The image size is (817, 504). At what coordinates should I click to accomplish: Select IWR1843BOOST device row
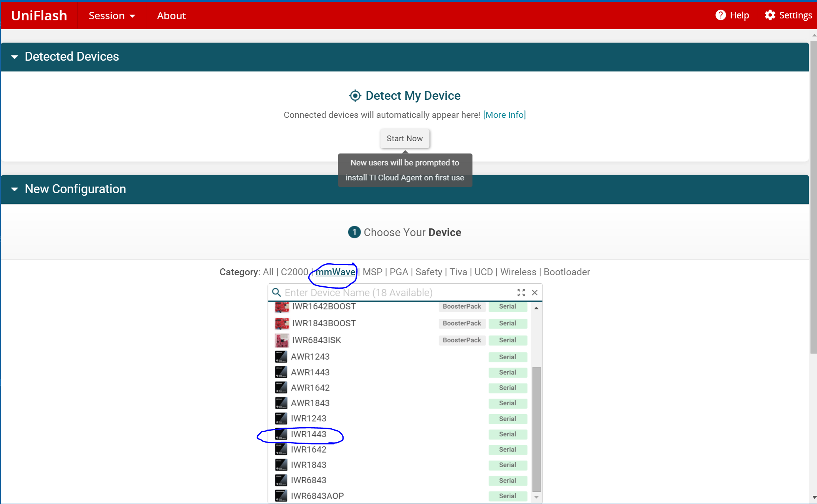[401, 324]
